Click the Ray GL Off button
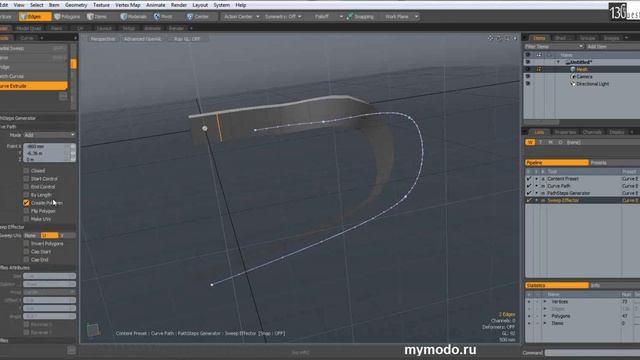Screen dimensions: 640x360 coord(187,39)
